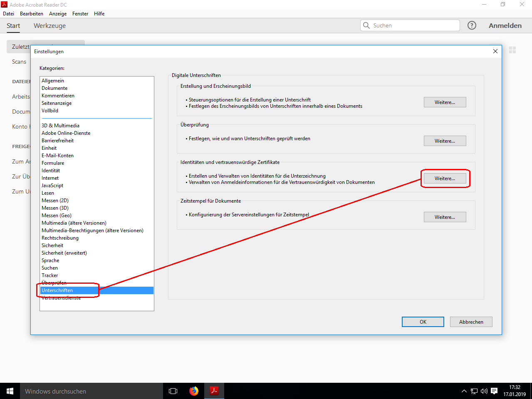Confirm settings with the OK button

(423, 322)
